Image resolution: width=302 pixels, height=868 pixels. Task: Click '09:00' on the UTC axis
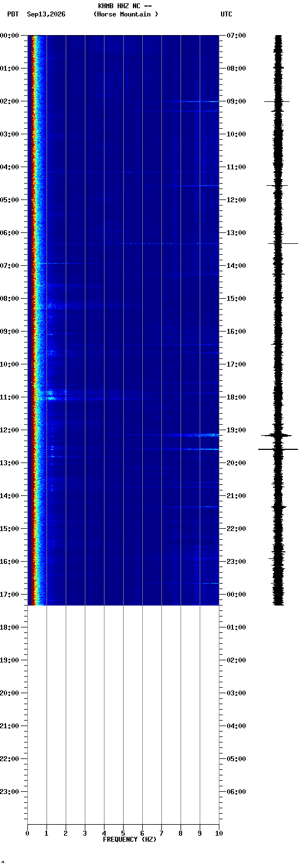pos(236,101)
